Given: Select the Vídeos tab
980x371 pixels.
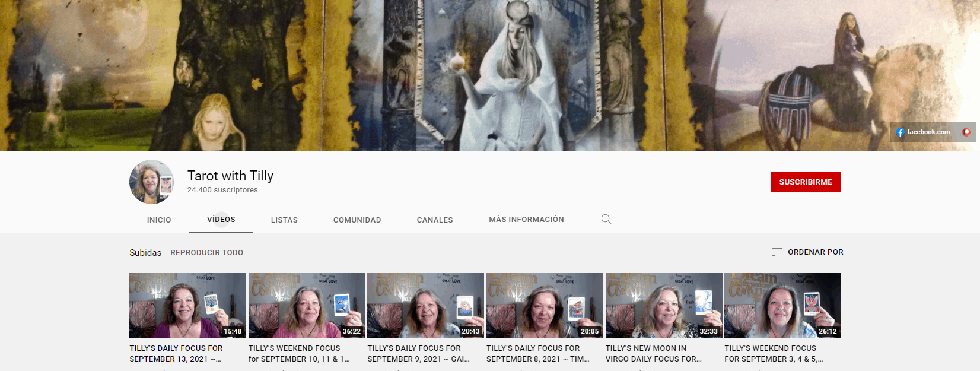Looking at the screenshot, I should pos(221,220).
